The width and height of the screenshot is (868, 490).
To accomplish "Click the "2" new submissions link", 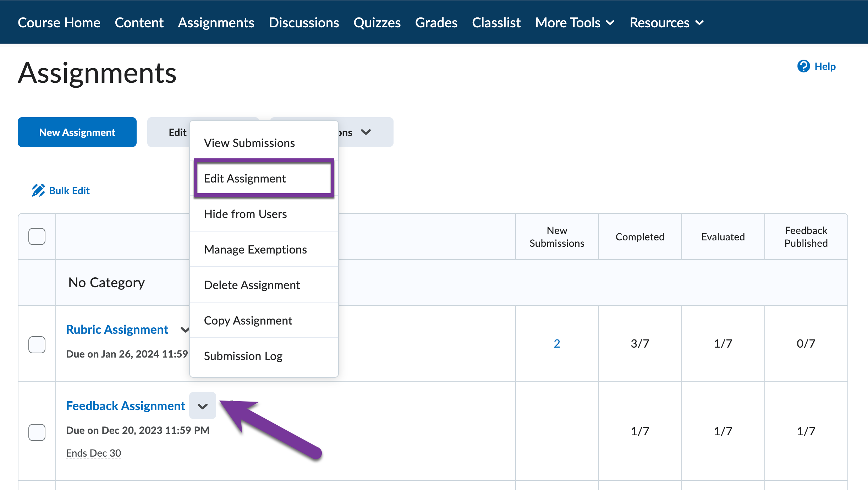I will 557,343.
